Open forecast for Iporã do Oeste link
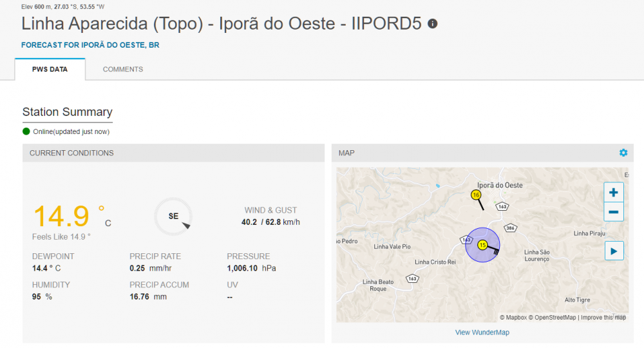The image size is (644, 348). [90, 46]
